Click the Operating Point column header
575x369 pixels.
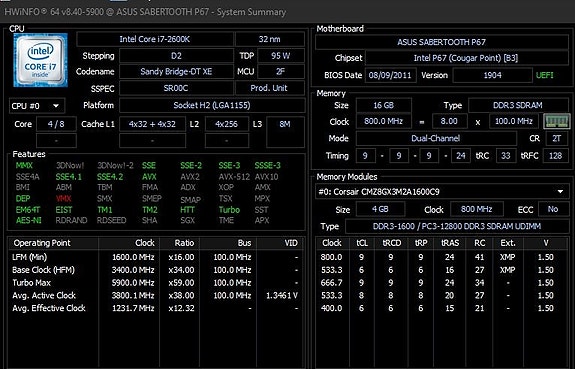[x=53, y=243]
